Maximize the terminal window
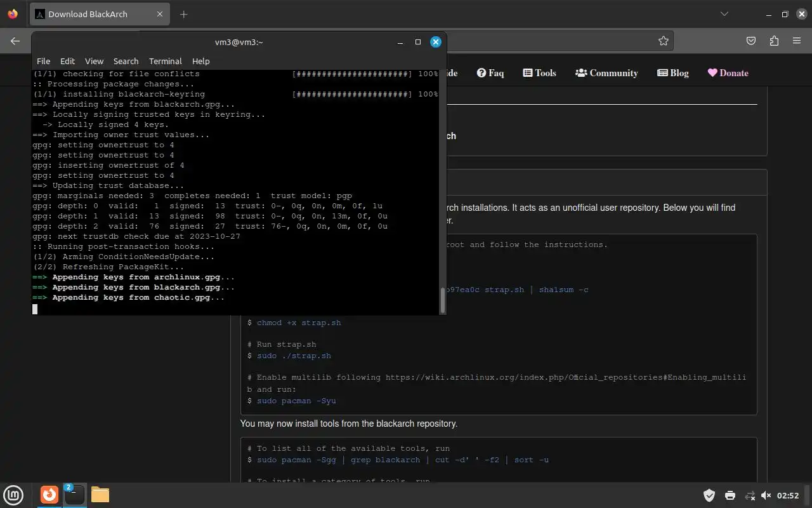The height and width of the screenshot is (508, 812). pyautogui.click(x=418, y=42)
